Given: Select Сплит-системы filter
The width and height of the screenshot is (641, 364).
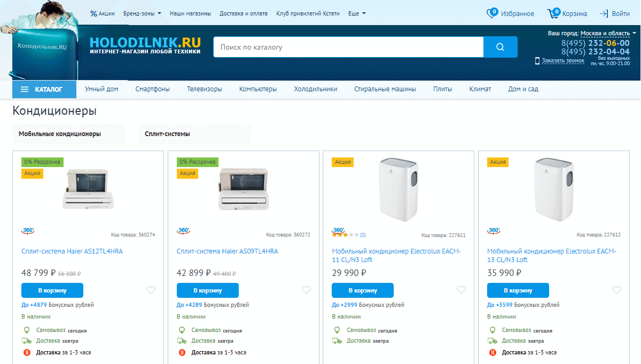Looking at the screenshot, I should point(194,134).
